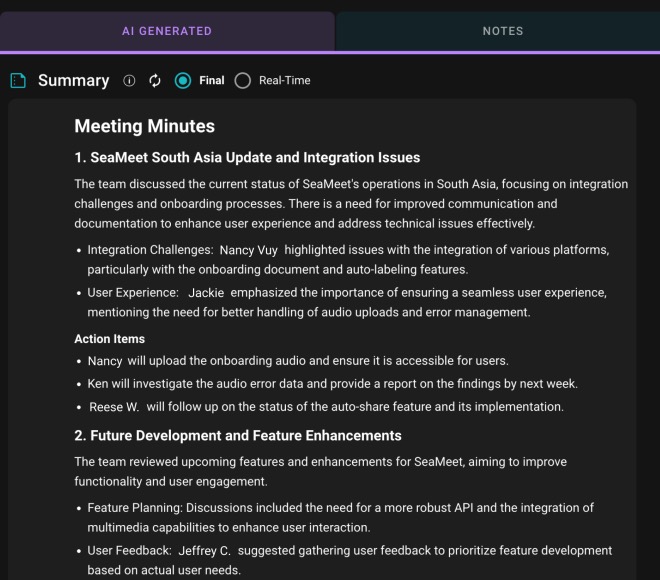Click the Jackie speaker name
The width and height of the screenshot is (660, 580).
tap(206, 293)
